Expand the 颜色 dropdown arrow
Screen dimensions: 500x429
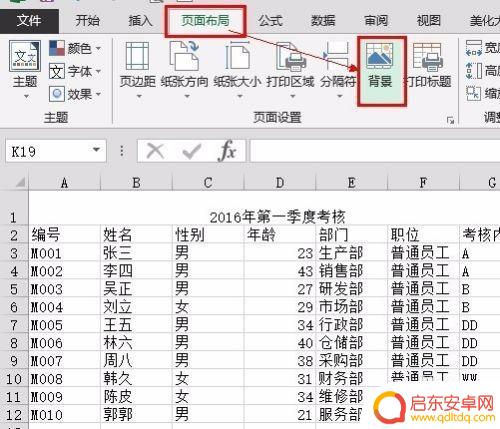[x=98, y=49]
